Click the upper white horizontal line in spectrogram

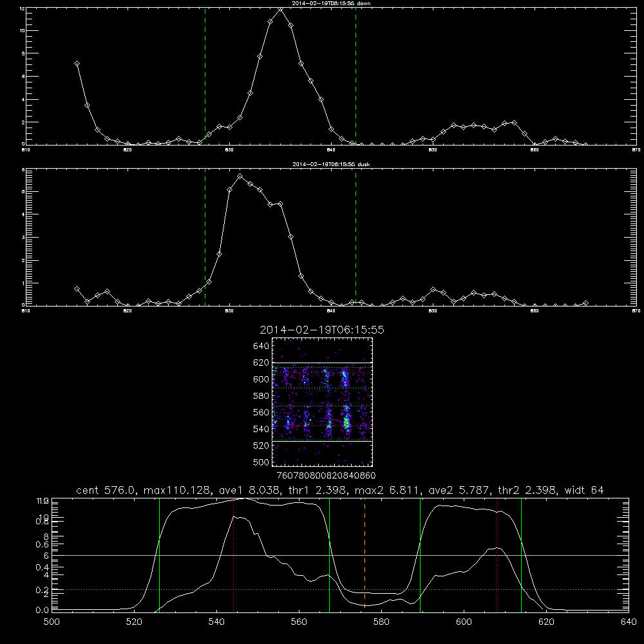pos(323,363)
